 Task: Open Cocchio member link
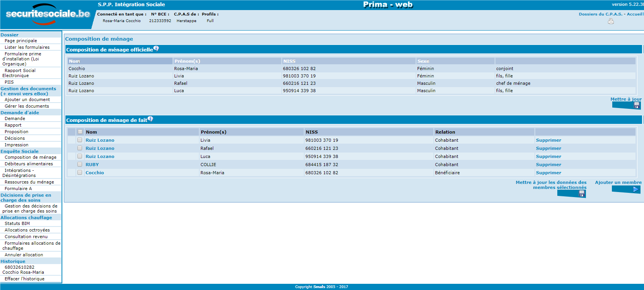click(x=95, y=173)
